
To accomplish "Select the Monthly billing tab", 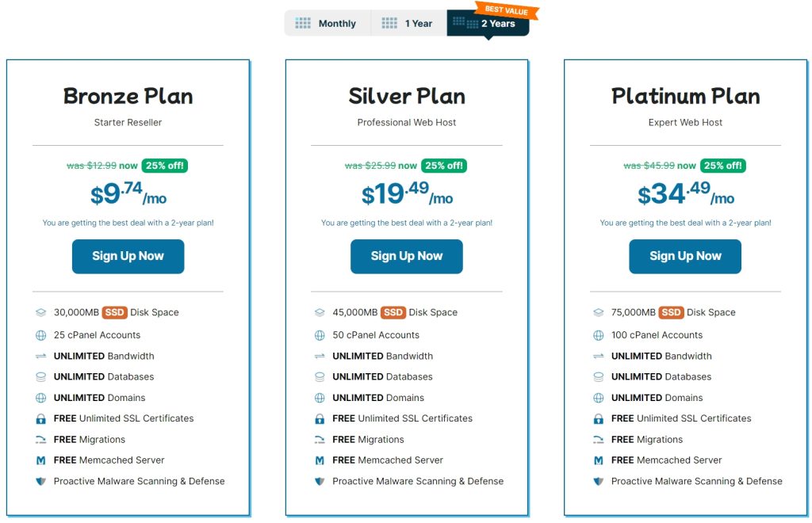I will tap(326, 24).
